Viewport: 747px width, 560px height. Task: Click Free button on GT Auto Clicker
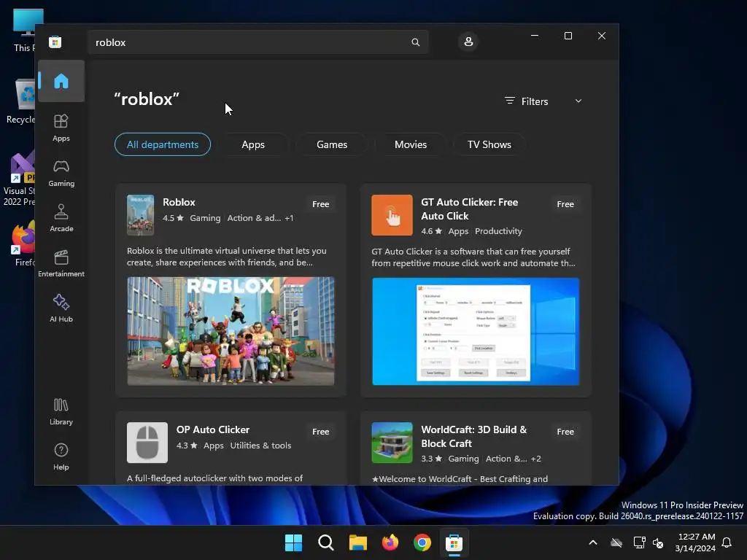(x=565, y=204)
